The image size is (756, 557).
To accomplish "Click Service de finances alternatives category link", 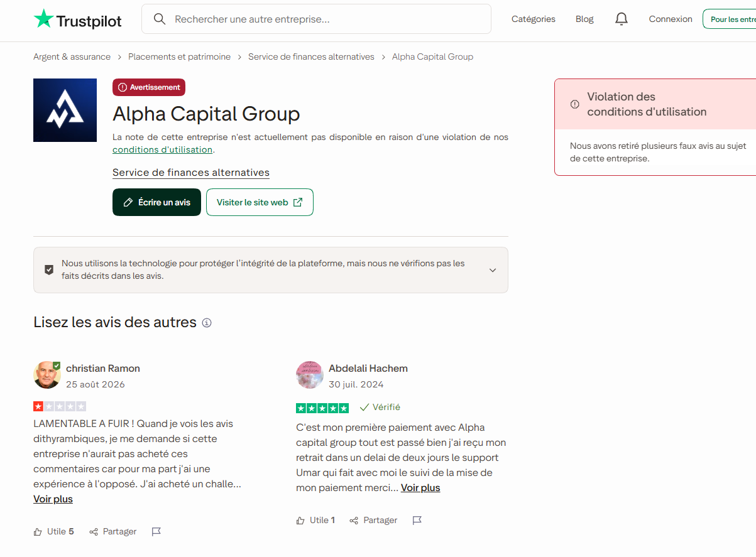I will [x=191, y=173].
